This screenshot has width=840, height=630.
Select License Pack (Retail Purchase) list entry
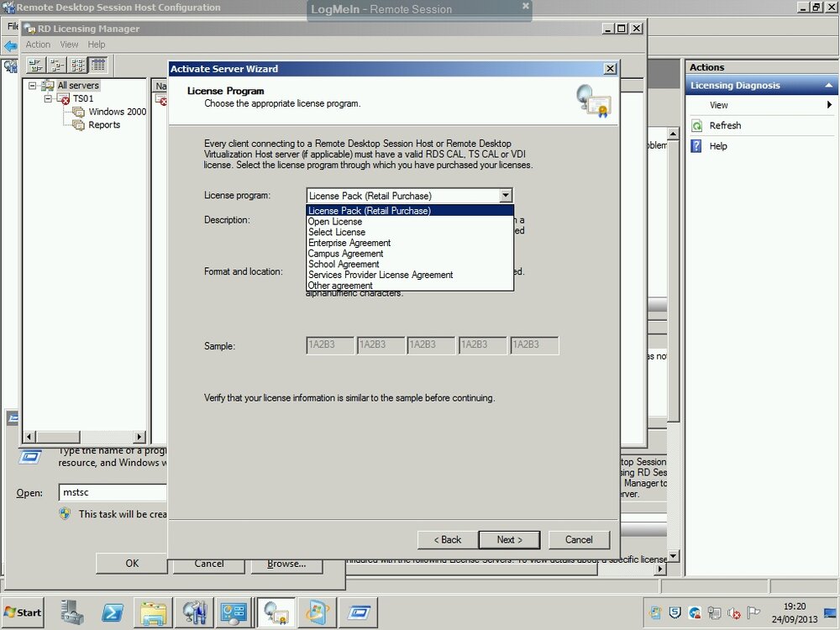coord(410,211)
